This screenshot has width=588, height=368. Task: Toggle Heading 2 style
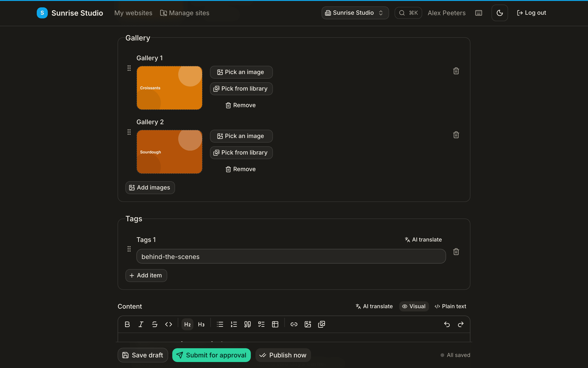coord(187,324)
